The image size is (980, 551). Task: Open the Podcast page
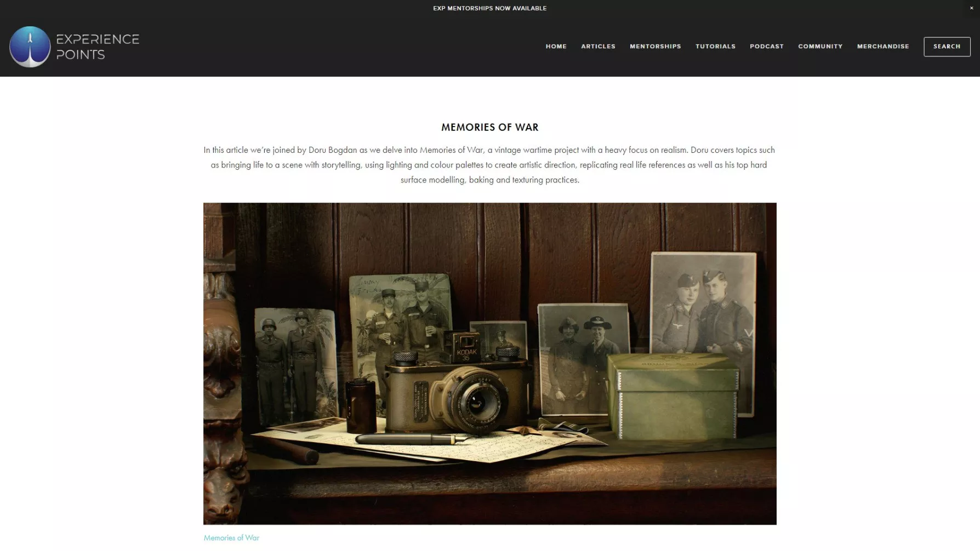(766, 47)
